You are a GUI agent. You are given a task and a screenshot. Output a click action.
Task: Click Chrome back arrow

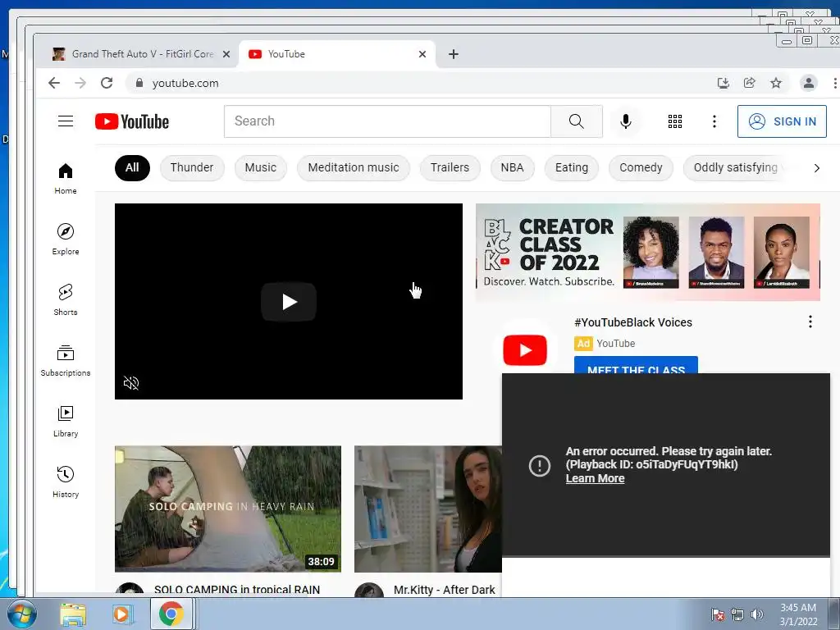click(54, 83)
